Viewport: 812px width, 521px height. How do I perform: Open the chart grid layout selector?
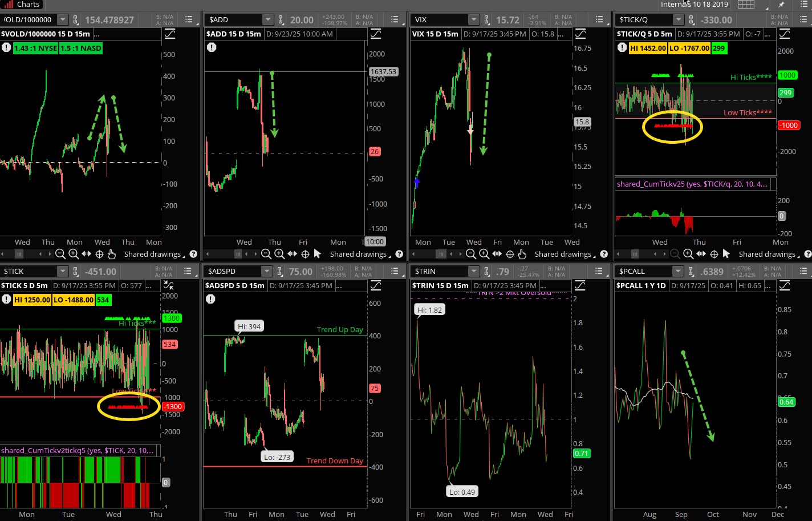(x=746, y=5)
